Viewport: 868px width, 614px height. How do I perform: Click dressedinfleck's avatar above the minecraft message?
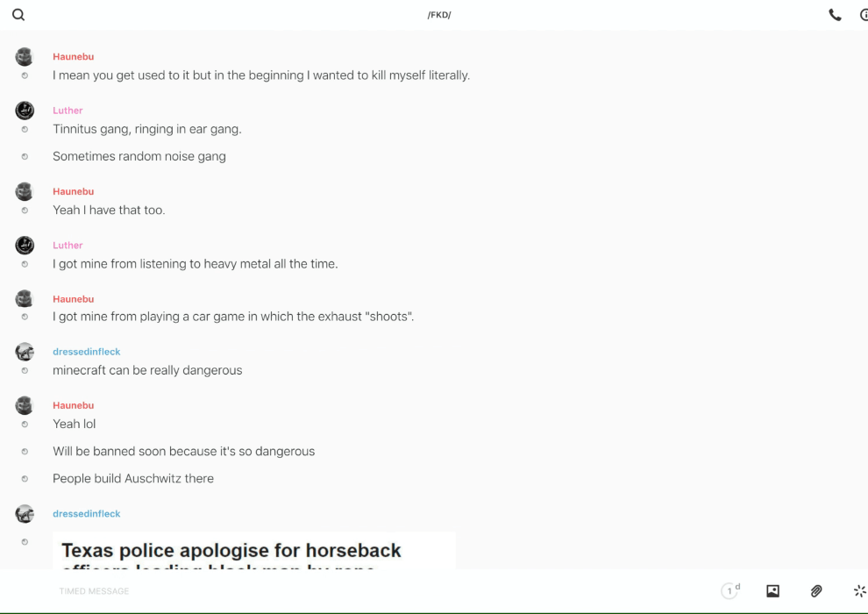click(x=25, y=352)
